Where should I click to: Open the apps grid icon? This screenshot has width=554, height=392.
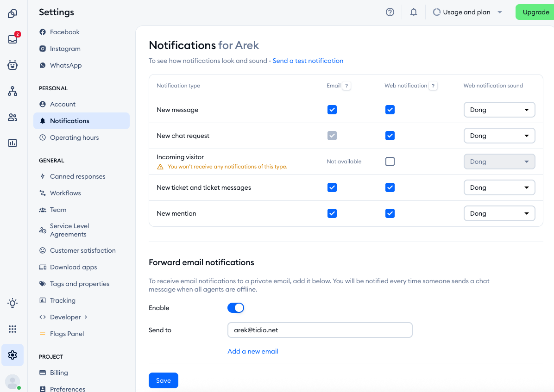pos(13,329)
